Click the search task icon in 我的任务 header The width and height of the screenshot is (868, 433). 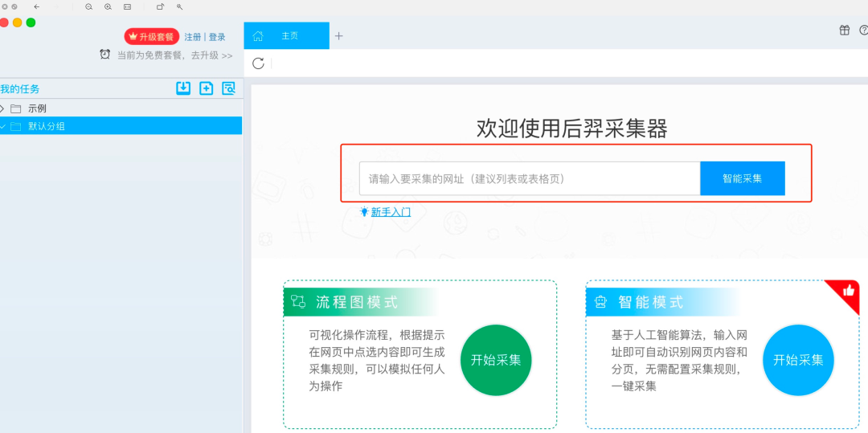[228, 88]
